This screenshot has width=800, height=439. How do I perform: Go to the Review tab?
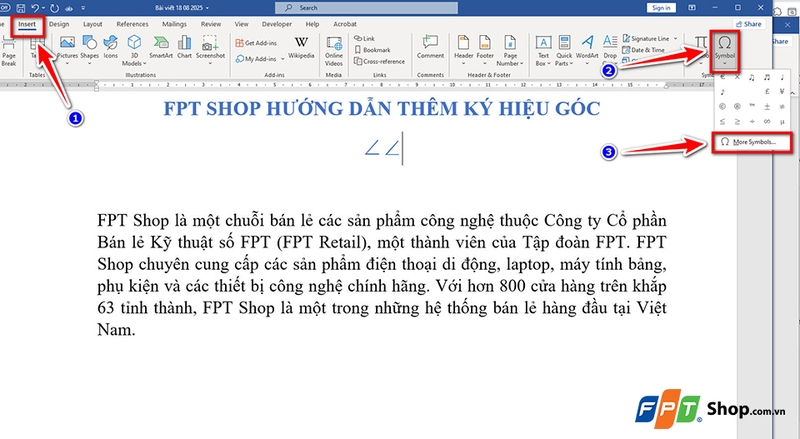click(211, 24)
